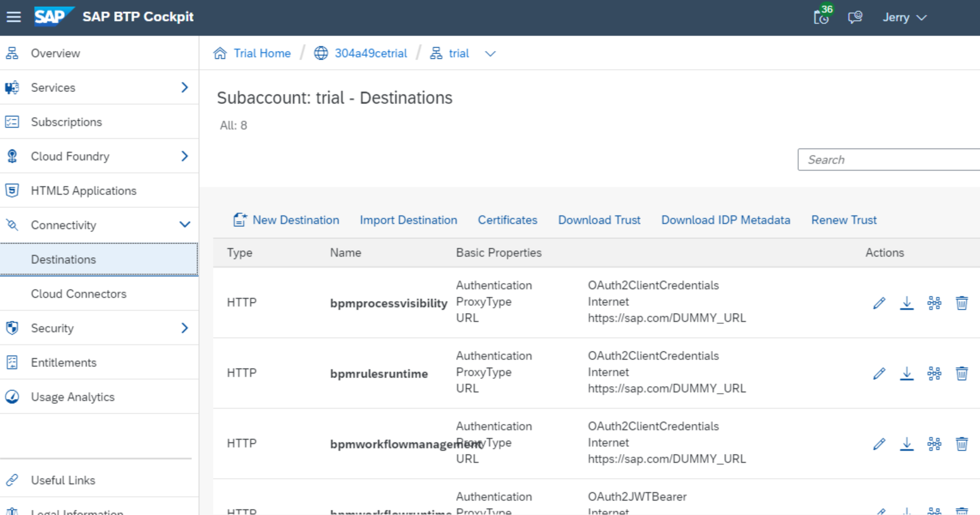Click the Overview sidebar icon
The image size is (980, 515).
click(12, 53)
